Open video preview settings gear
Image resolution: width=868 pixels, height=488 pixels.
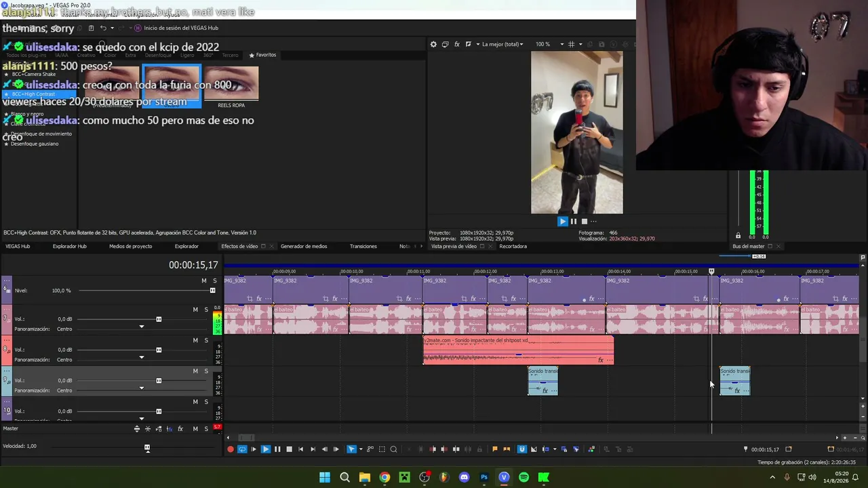point(433,44)
